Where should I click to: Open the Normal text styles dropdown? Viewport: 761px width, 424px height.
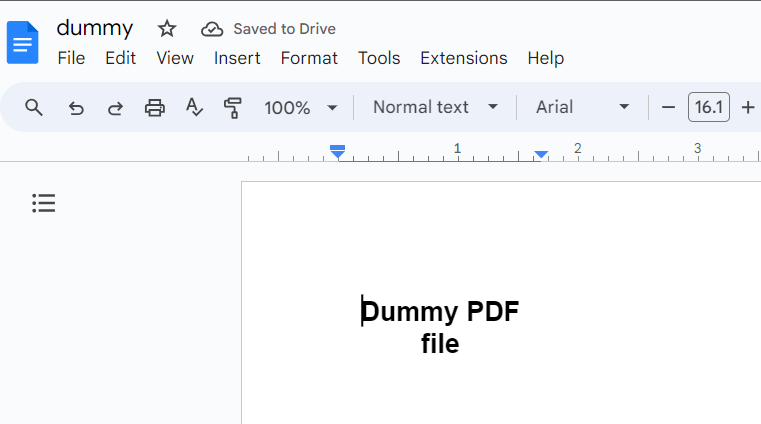(435, 107)
